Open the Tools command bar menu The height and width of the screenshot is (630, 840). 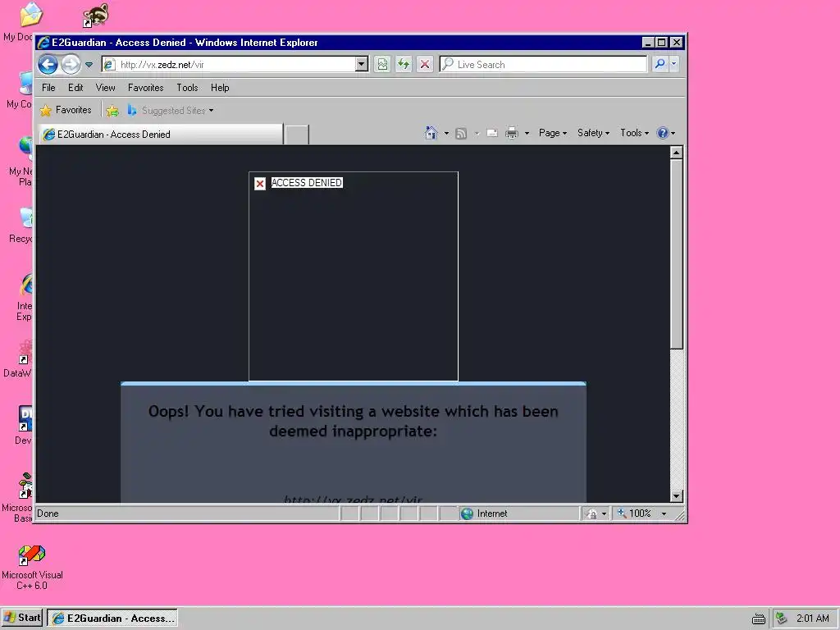tap(634, 133)
